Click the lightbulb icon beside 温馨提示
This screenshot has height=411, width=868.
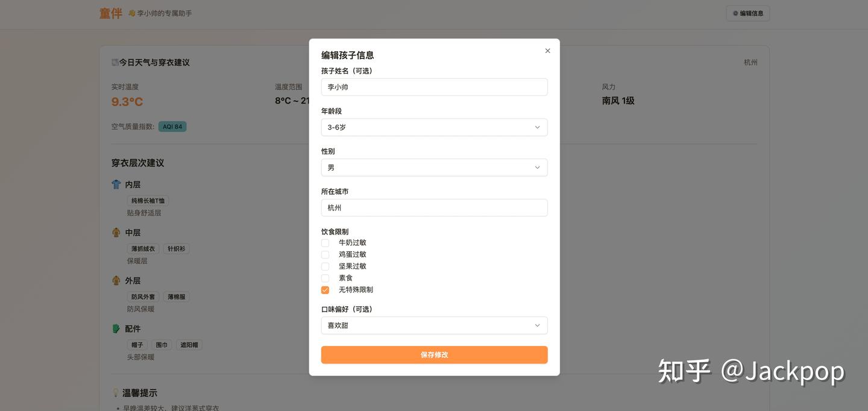[116, 392]
